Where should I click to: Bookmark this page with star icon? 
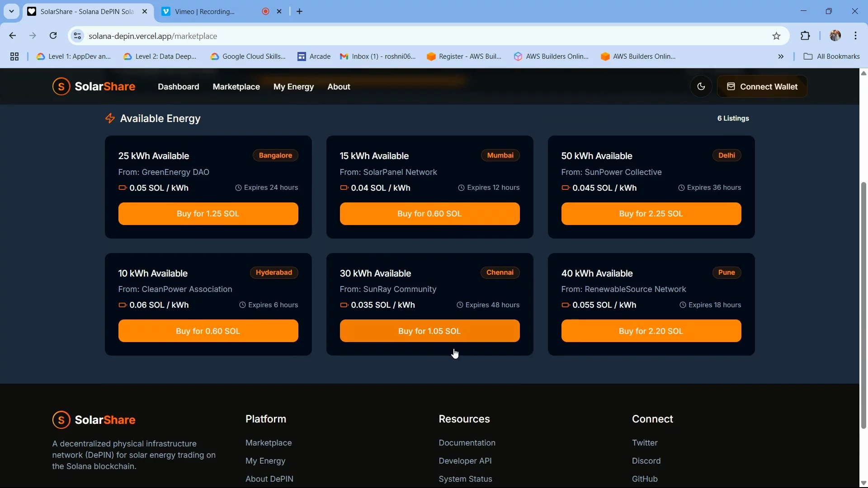(776, 36)
